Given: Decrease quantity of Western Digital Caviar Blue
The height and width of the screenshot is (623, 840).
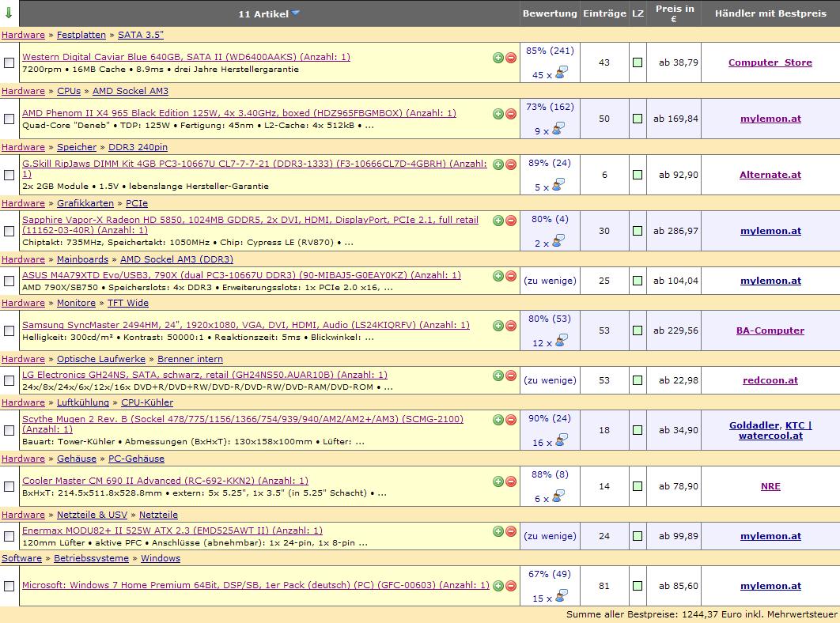Looking at the screenshot, I should click(511, 57).
